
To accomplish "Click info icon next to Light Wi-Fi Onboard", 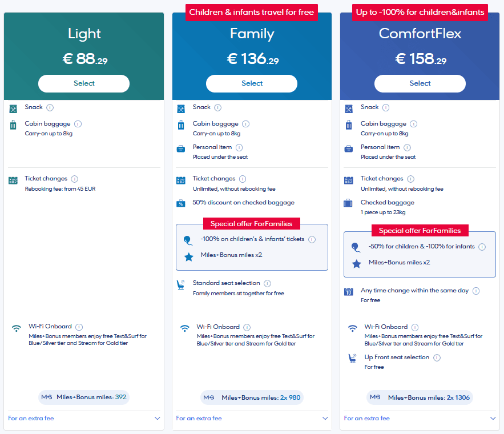I will click(x=79, y=327).
